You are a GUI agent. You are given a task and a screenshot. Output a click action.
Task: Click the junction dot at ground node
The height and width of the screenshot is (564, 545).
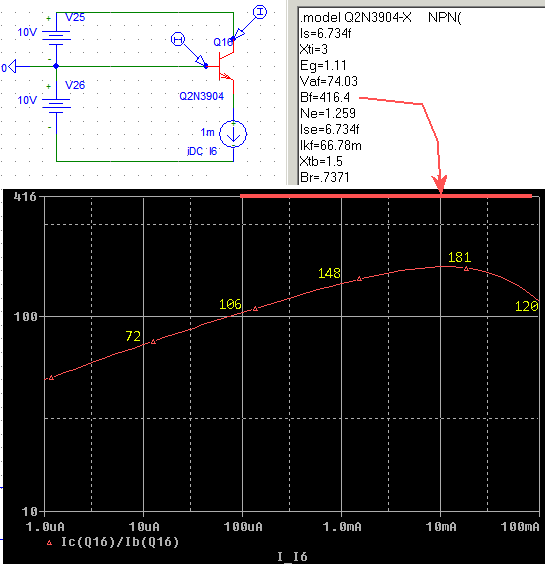[56, 66]
